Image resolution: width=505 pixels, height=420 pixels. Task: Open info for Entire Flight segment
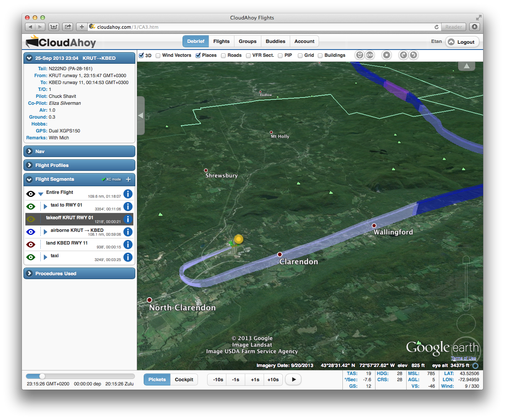(128, 194)
